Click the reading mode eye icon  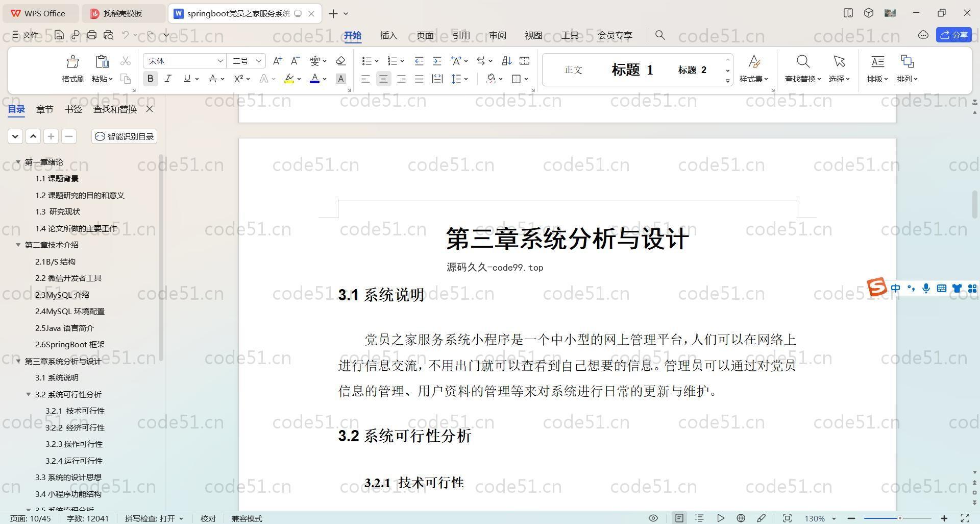tap(653, 518)
